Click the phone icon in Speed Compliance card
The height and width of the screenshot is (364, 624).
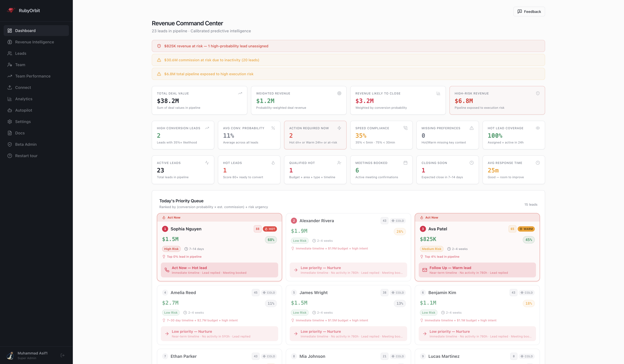click(405, 128)
